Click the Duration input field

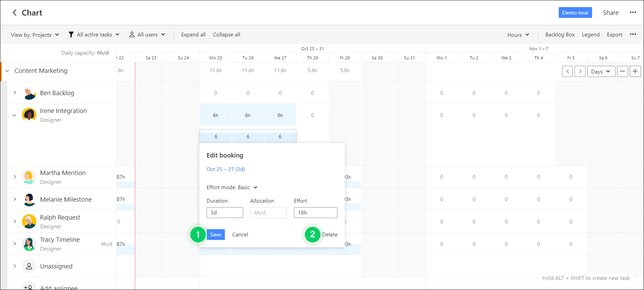(x=225, y=213)
